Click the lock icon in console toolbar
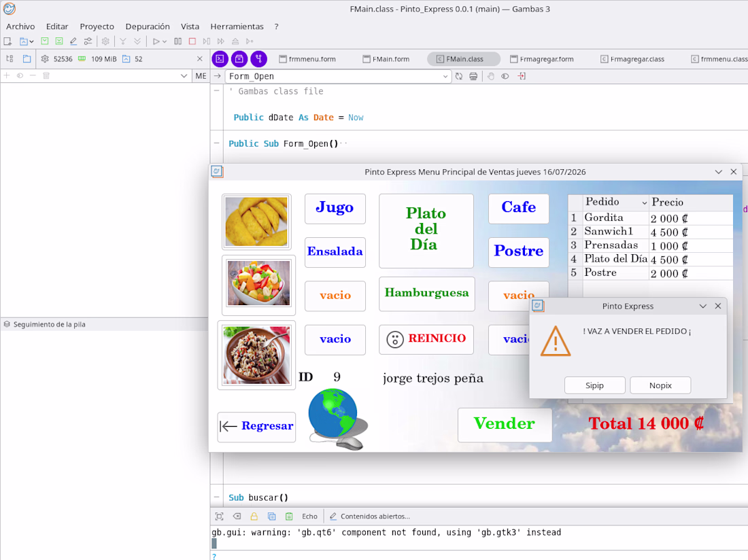This screenshot has width=748, height=560. click(254, 516)
